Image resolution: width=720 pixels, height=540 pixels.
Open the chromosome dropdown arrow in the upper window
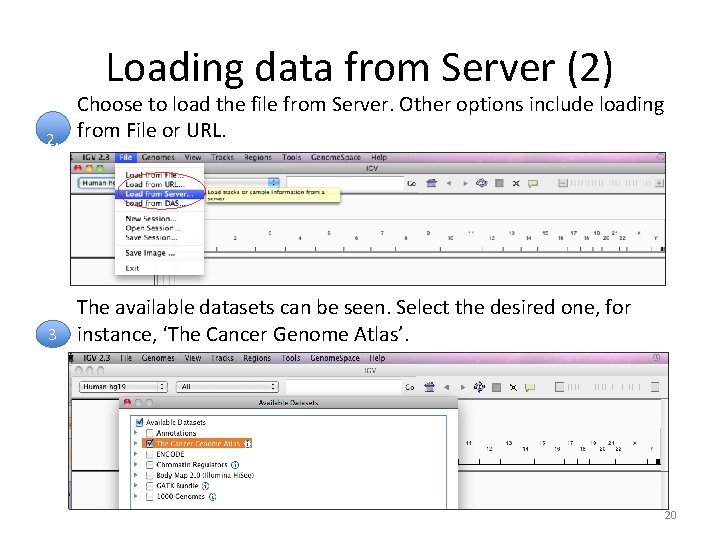point(274,183)
